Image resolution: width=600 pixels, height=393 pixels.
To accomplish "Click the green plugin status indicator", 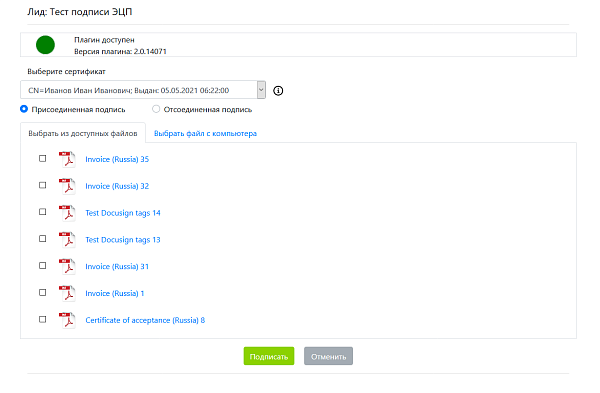I will click(46, 45).
